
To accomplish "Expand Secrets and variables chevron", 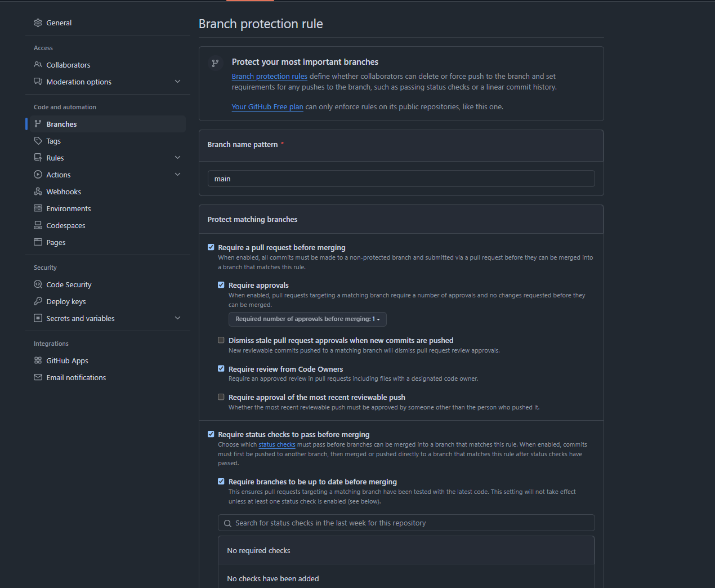I will point(178,318).
